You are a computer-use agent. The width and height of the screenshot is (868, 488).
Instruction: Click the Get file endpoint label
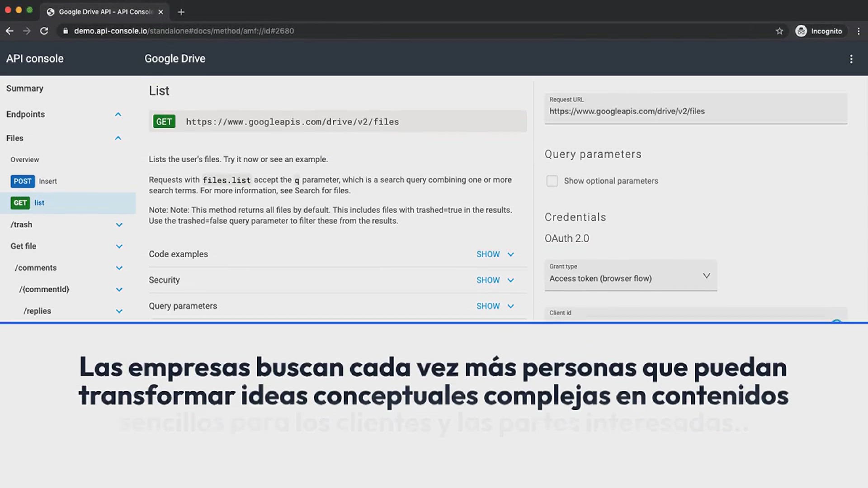coord(24,246)
